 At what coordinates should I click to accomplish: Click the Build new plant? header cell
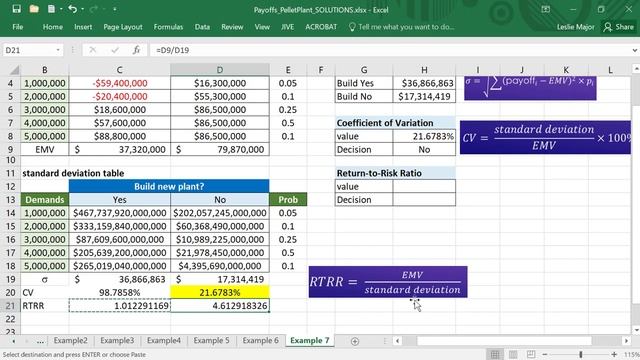[169, 187]
